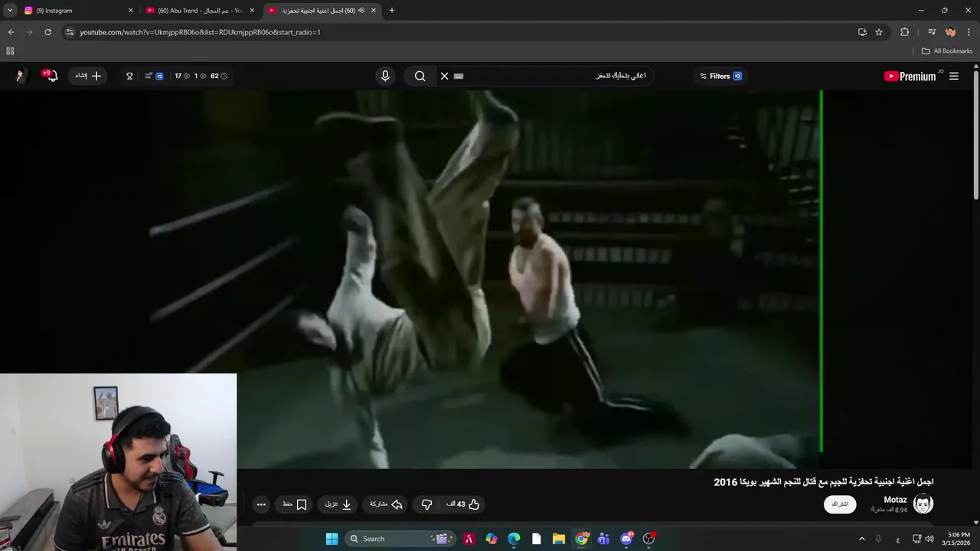Clear the search query with the X icon

(x=444, y=76)
